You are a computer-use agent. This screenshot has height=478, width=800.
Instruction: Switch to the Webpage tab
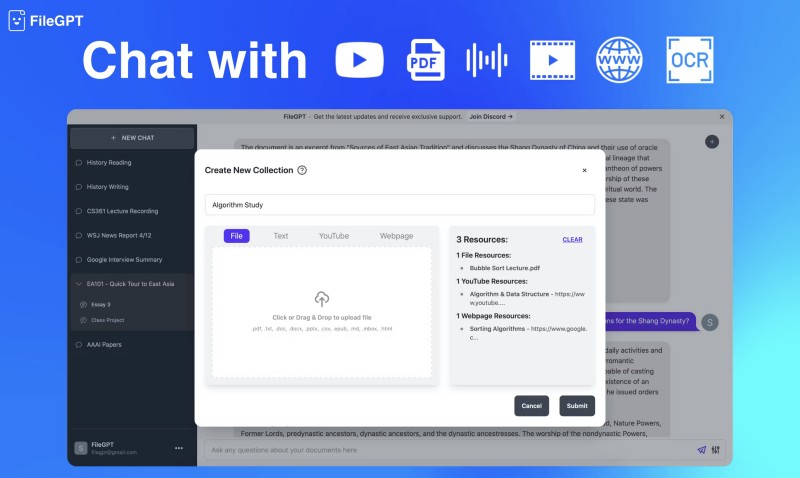[396, 236]
